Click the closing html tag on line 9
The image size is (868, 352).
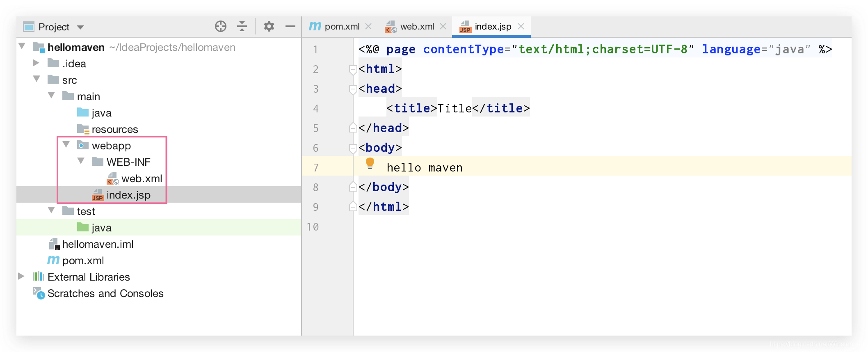point(384,207)
